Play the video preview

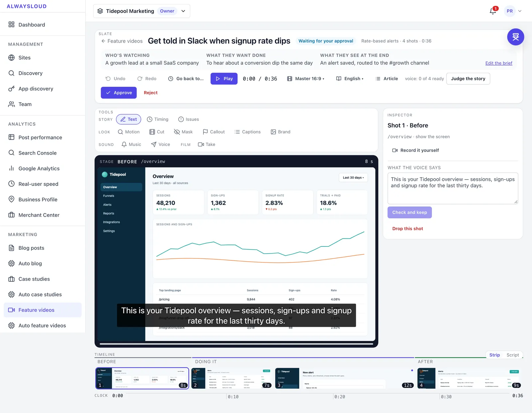click(224, 79)
